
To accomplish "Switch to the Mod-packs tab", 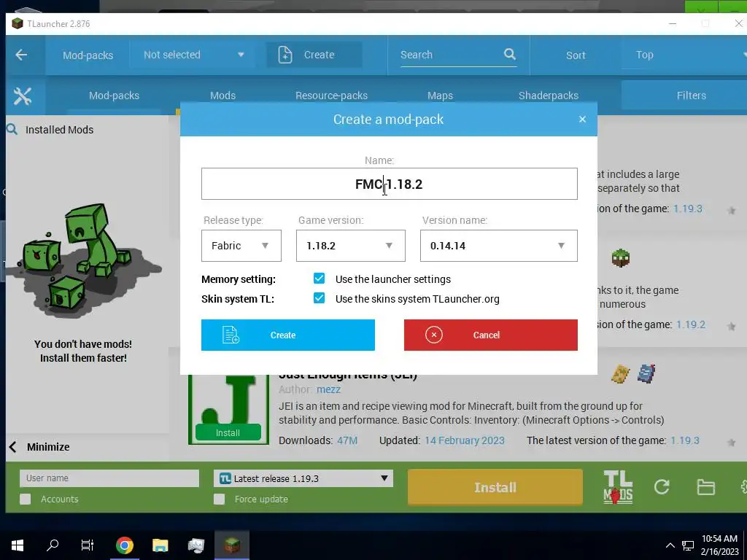I will 114,96.
